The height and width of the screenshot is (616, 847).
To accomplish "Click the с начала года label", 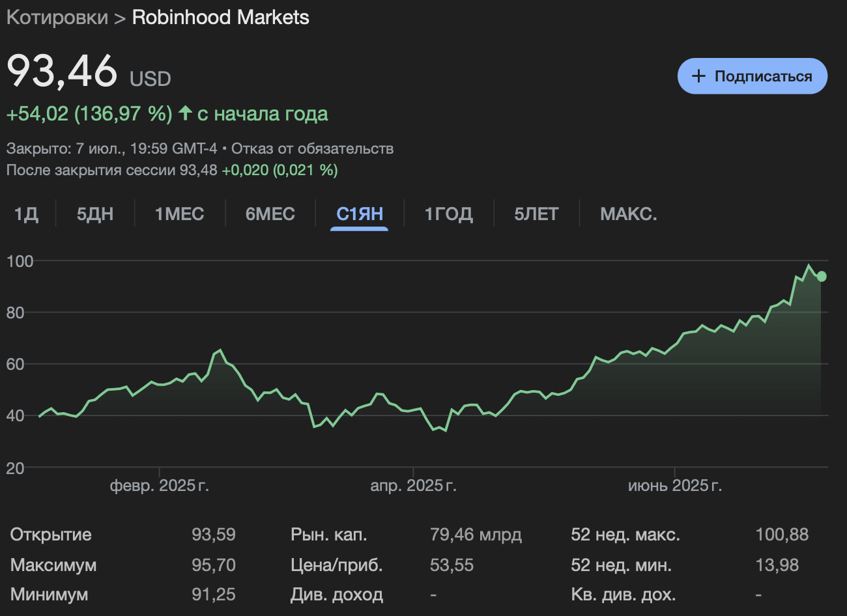I will coord(263,114).
